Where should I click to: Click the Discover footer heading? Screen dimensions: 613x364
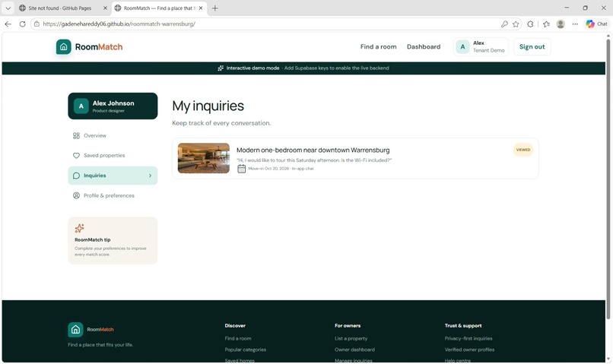[235, 326]
